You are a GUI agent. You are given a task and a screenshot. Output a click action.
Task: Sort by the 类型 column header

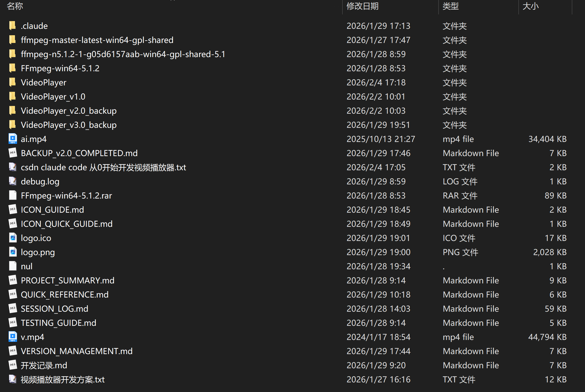click(x=450, y=6)
